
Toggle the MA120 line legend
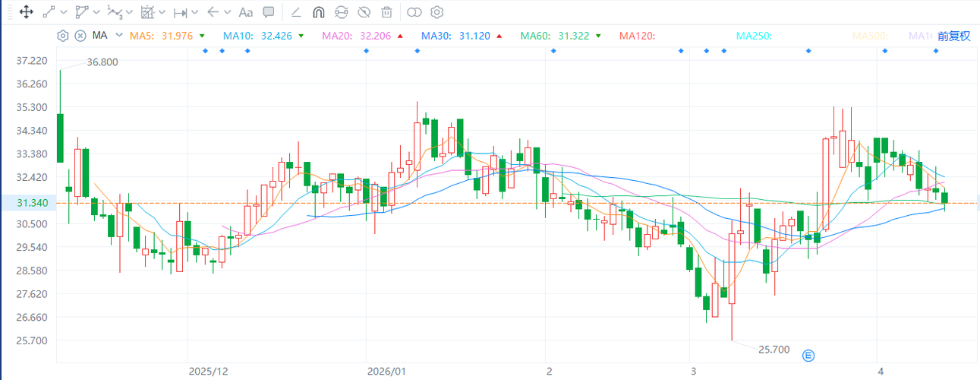click(637, 36)
